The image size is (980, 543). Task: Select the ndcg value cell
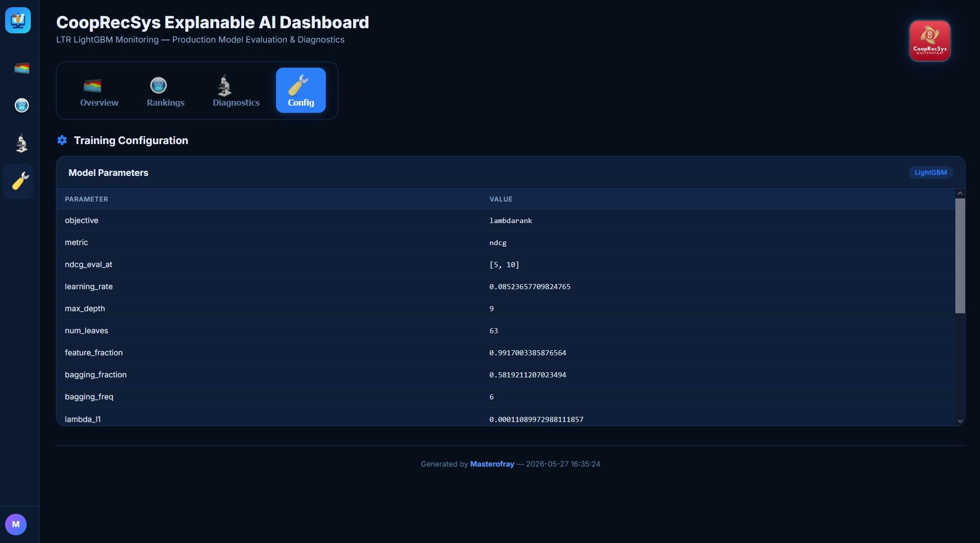tap(498, 243)
